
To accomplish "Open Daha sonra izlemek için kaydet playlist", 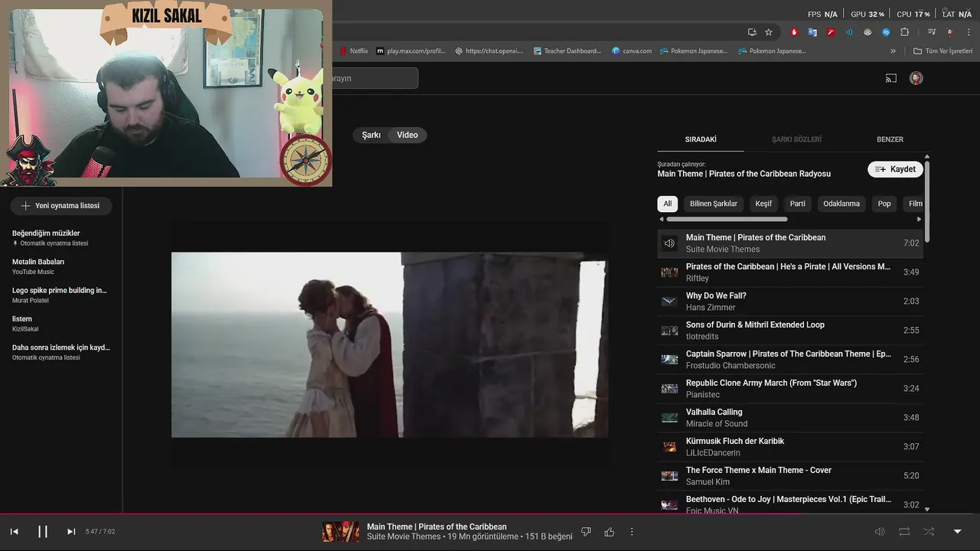I will point(61,352).
